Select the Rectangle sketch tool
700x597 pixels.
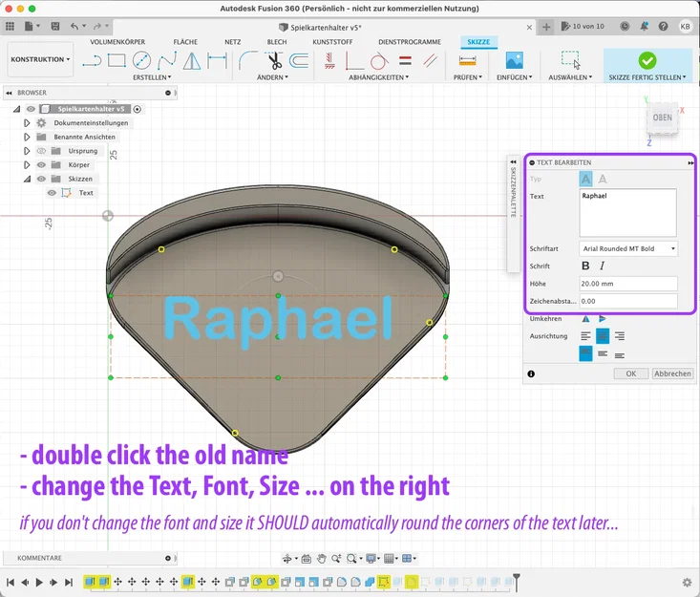coord(117,60)
